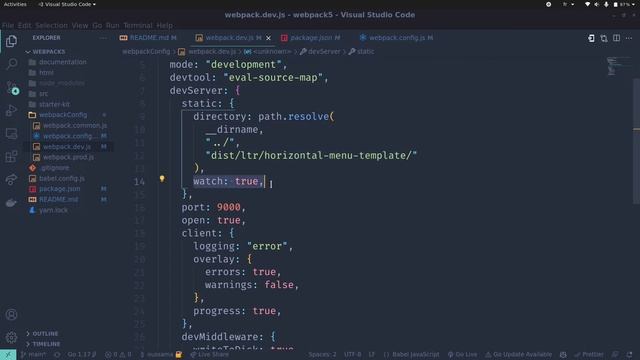Click devServer in the breadcrumb

click(324, 52)
